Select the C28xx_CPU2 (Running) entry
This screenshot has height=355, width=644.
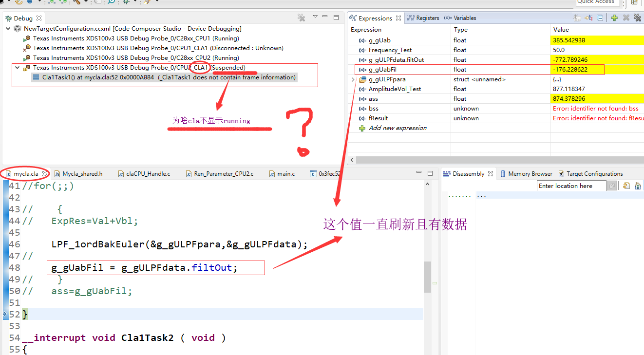point(136,58)
